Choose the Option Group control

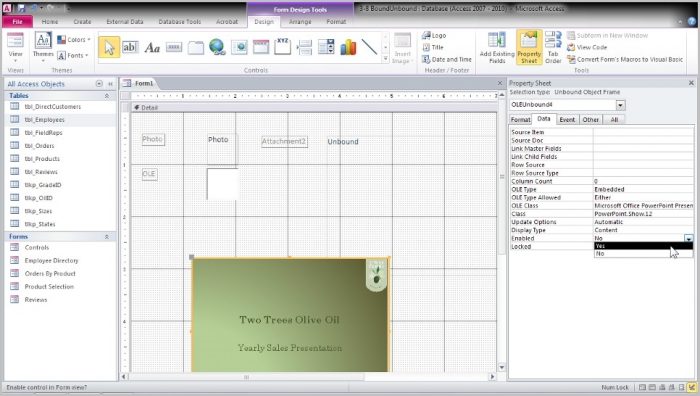click(283, 47)
